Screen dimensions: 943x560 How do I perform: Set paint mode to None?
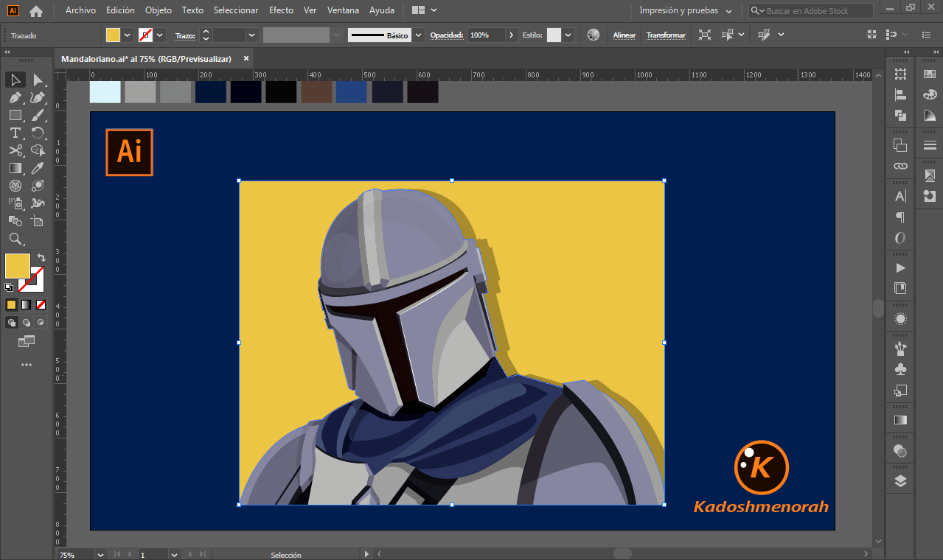(41, 304)
